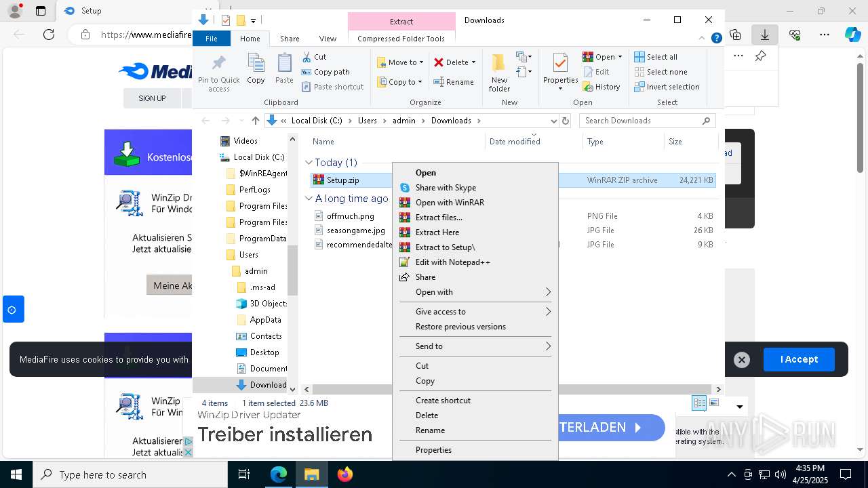868x488 pixels.
Task: Sort by Size column header
Action: [x=690, y=142]
